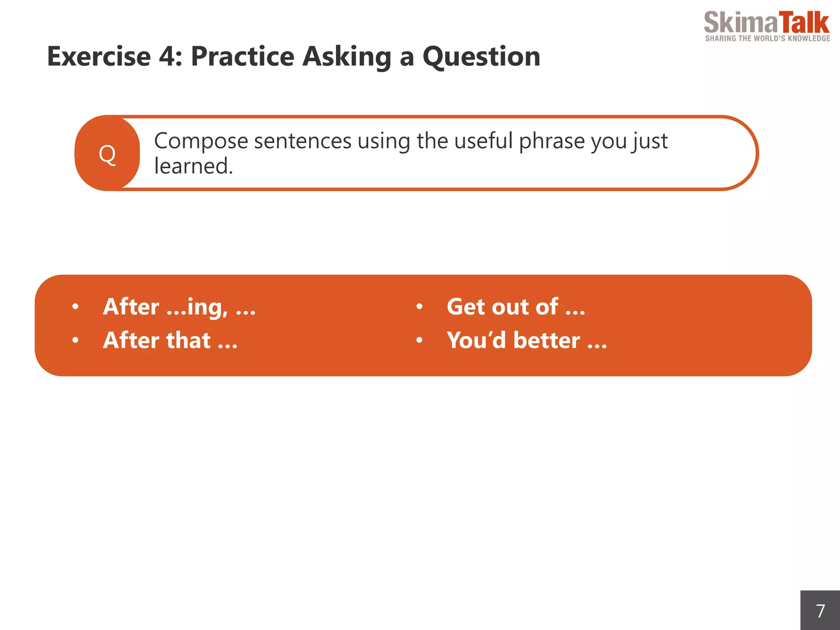Click the slide number 7 box

click(820, 610)
